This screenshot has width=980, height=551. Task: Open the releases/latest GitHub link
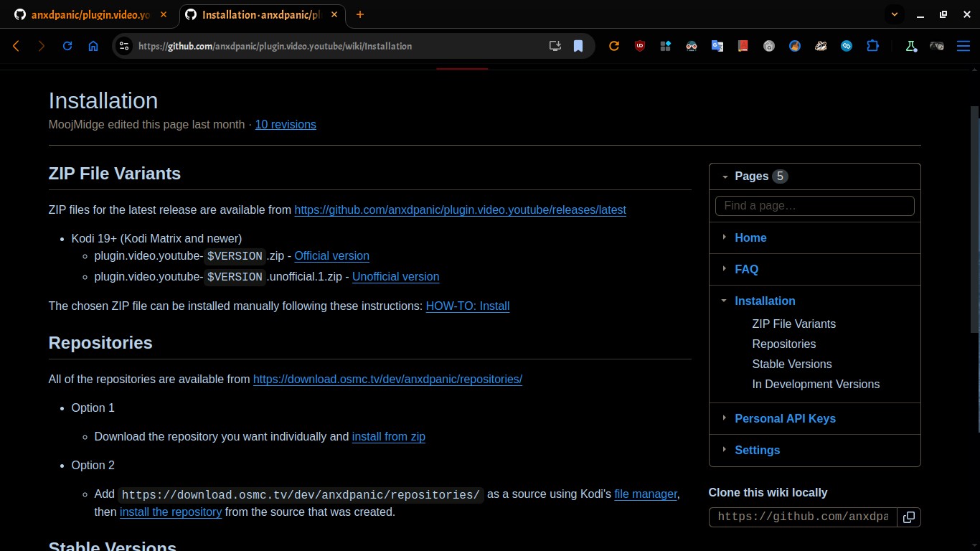[x=460, y=209]
